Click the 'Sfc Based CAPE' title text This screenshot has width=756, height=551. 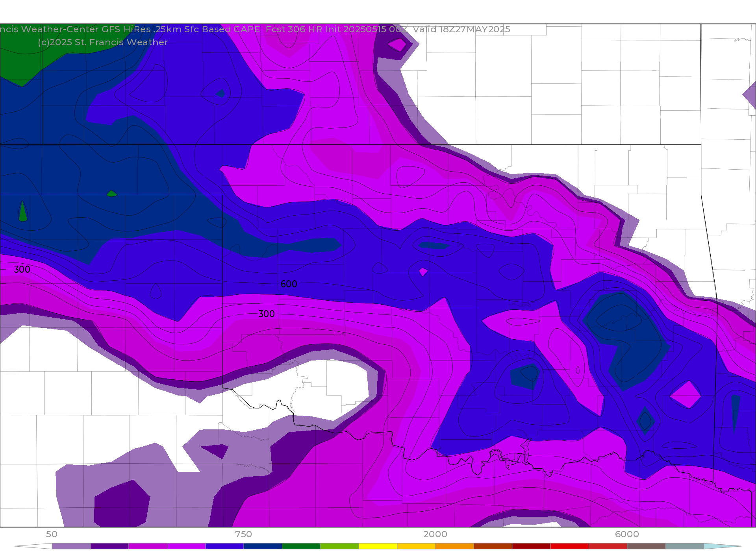(x=222, y=30)
